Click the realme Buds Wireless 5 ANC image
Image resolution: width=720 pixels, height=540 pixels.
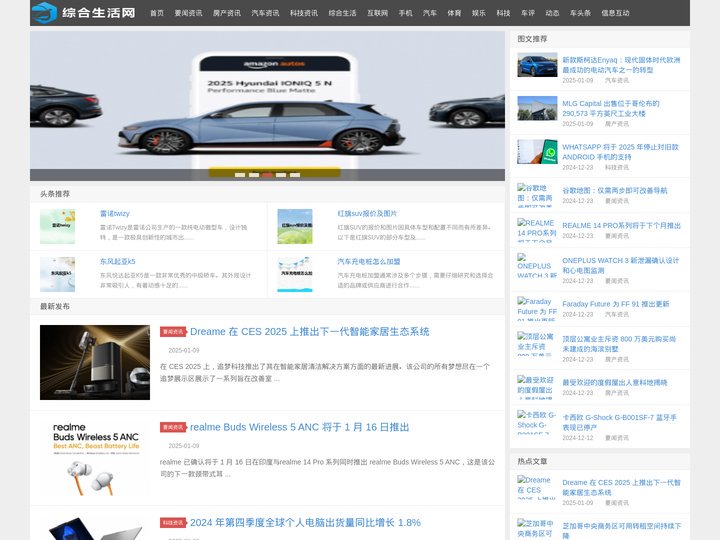click(95, 458)
